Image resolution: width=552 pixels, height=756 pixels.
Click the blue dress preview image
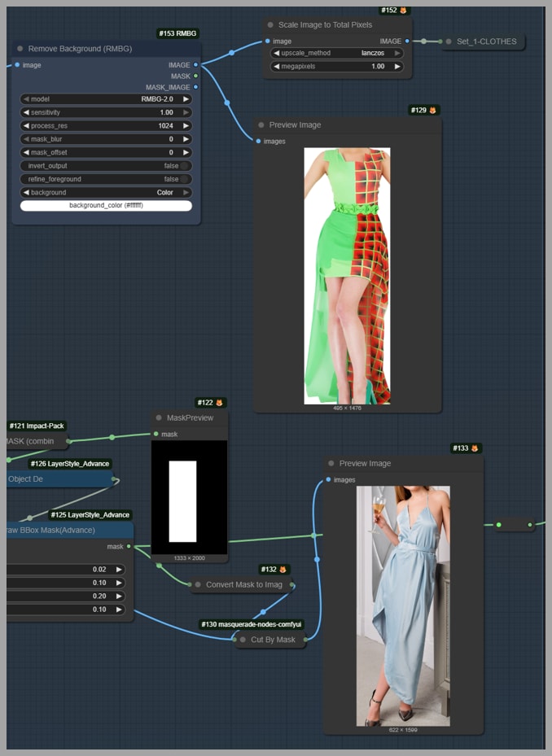coord(403,605)
